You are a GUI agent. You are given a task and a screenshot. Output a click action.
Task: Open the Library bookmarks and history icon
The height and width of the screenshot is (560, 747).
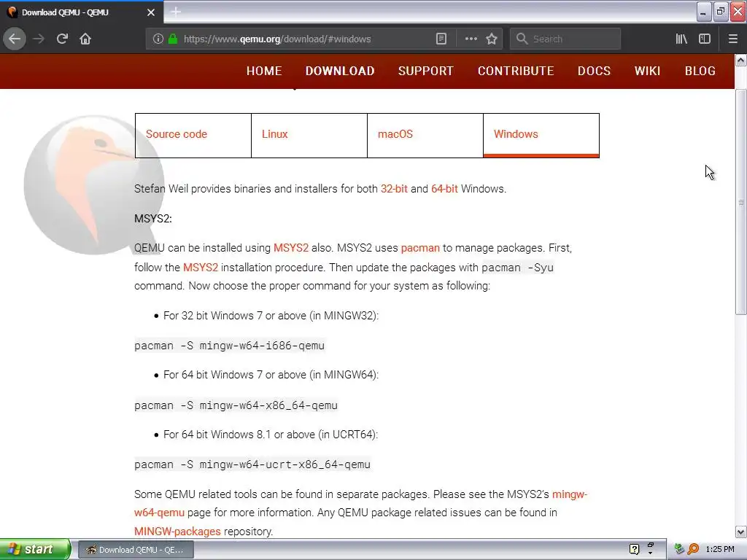tap(681, 39)
